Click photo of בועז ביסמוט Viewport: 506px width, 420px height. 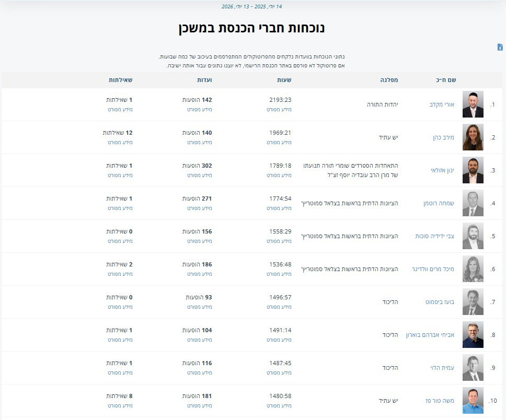[x=473, y=301]
